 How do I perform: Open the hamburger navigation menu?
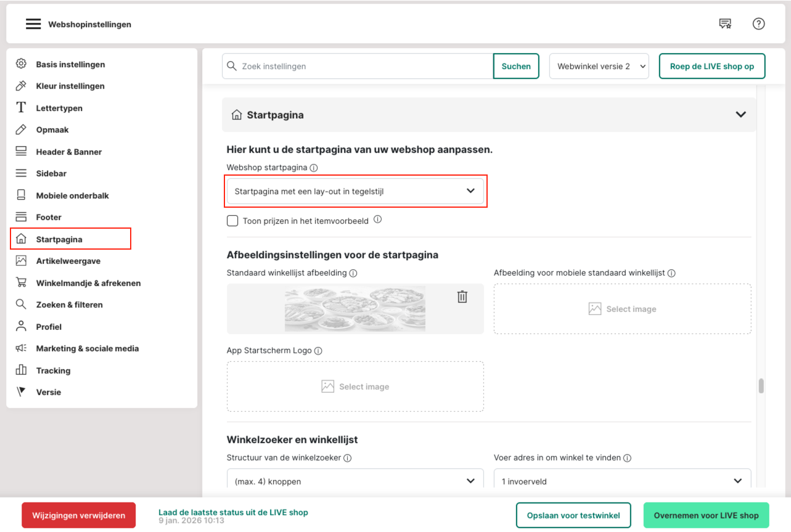[x=33, y=25]
